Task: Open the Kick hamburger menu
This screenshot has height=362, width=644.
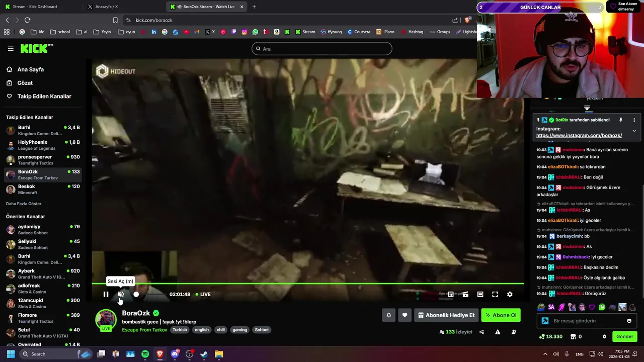Action: point(11,49)
